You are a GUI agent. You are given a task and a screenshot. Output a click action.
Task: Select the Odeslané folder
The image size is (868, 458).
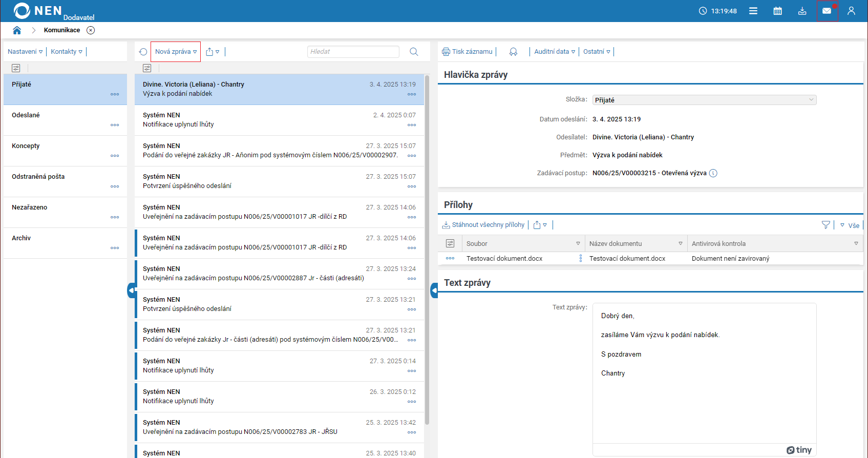[x=26, y=115]
